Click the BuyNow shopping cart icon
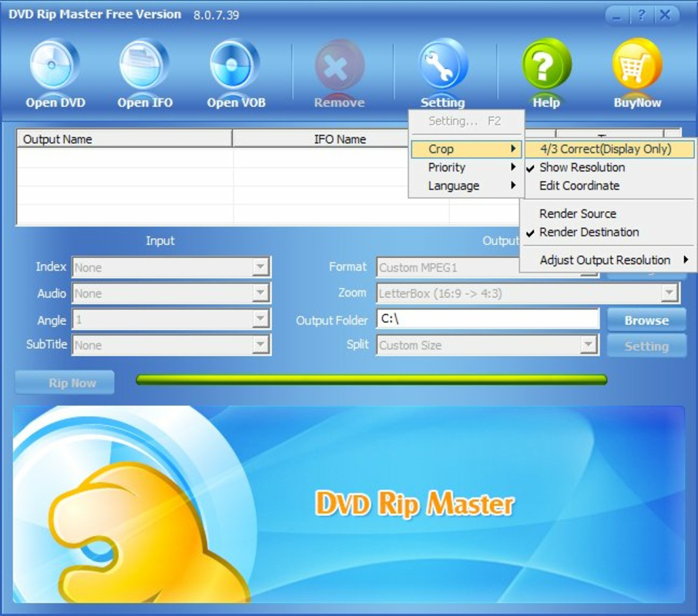698x616 pixels. pyautogui.click(x=637, y=65)
